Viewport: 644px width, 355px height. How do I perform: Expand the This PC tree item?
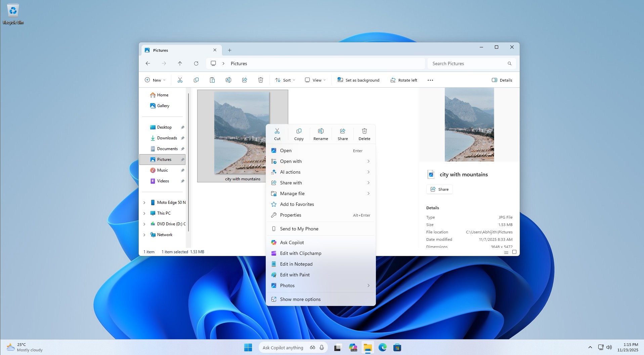[144, 213]
